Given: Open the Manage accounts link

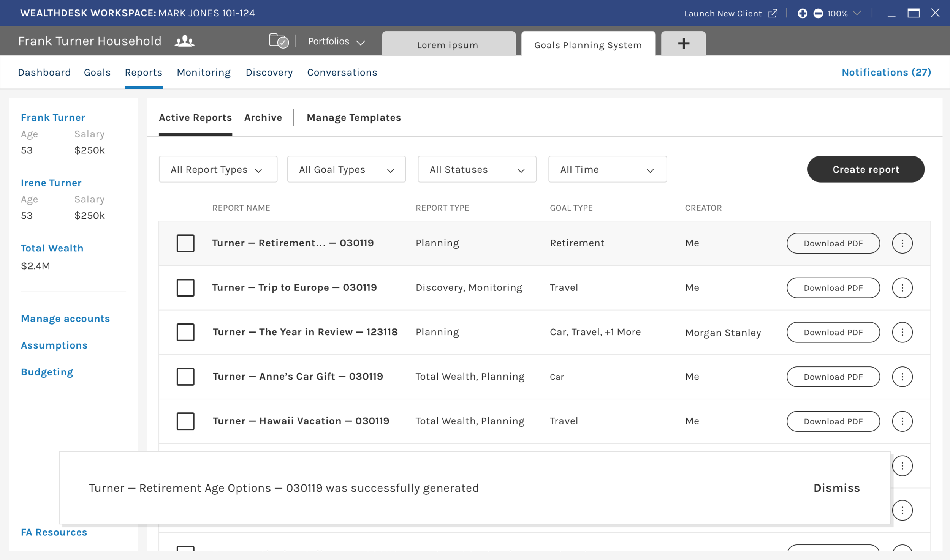Looking at the screenshot, I should click(65, 319).
